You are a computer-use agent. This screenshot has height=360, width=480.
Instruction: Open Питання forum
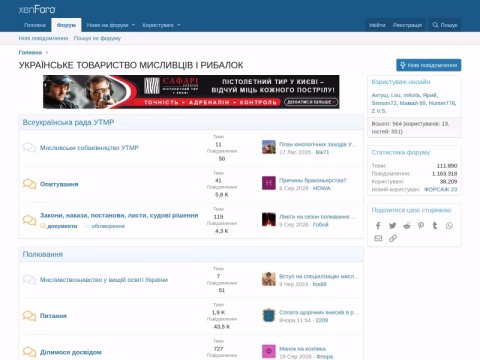click(x=53, y=316)
